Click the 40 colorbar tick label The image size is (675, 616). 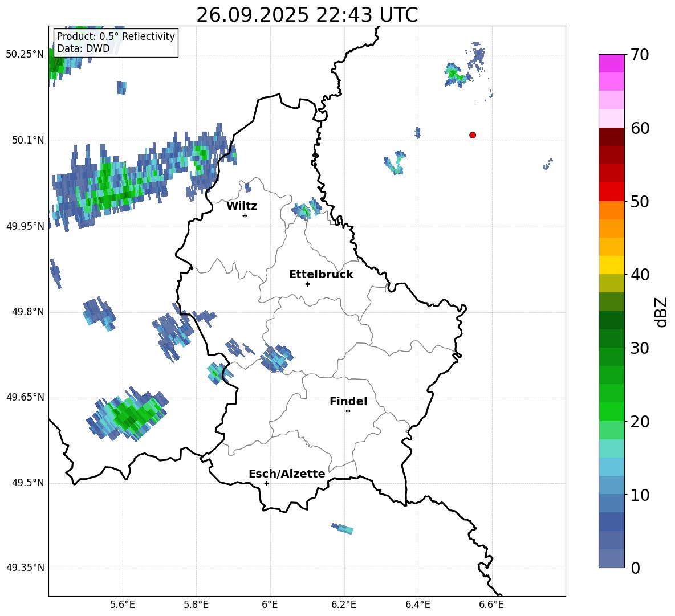click(x=640, y=275)
